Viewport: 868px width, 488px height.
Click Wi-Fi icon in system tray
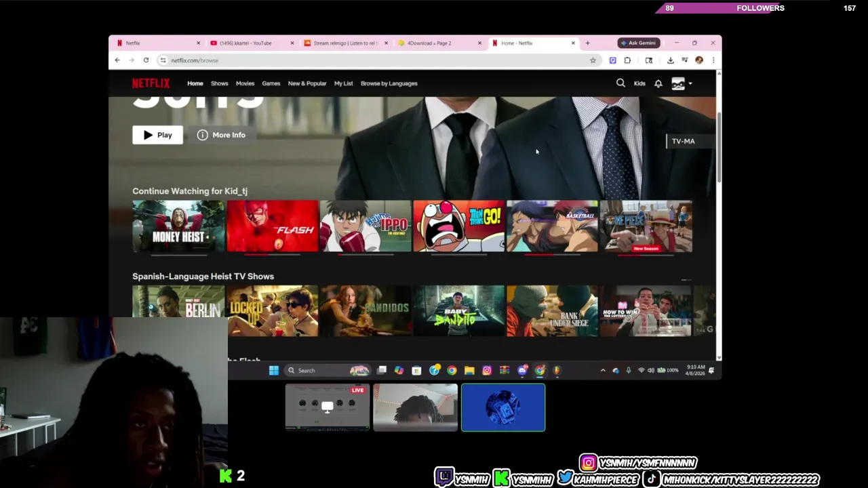pyautogui.click(x=641, y=370)
